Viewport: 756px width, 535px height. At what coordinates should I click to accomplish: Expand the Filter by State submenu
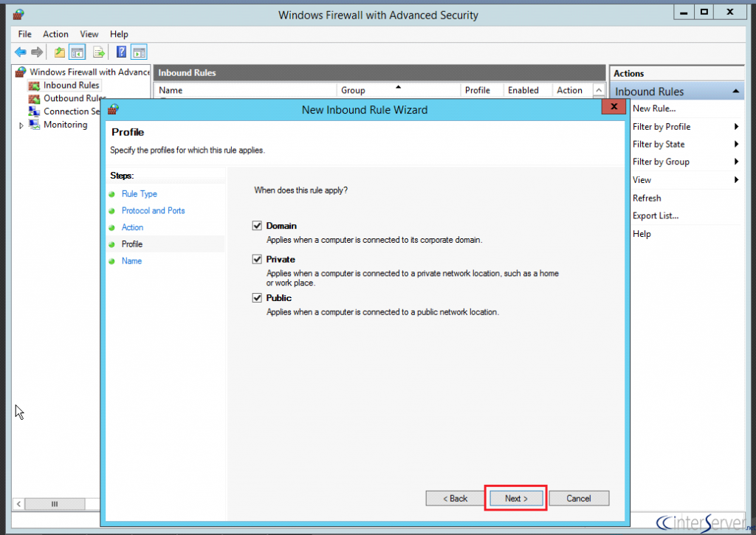pyautogui.click(x=736, y=144)
